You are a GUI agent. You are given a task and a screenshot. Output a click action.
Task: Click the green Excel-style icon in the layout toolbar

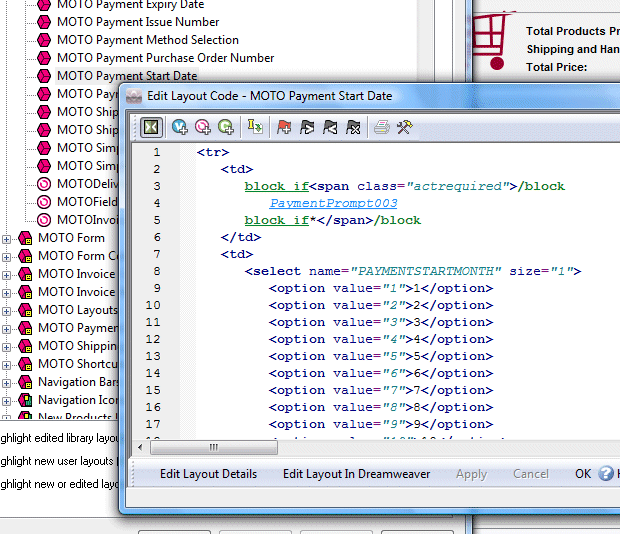(x=150, y=127)
